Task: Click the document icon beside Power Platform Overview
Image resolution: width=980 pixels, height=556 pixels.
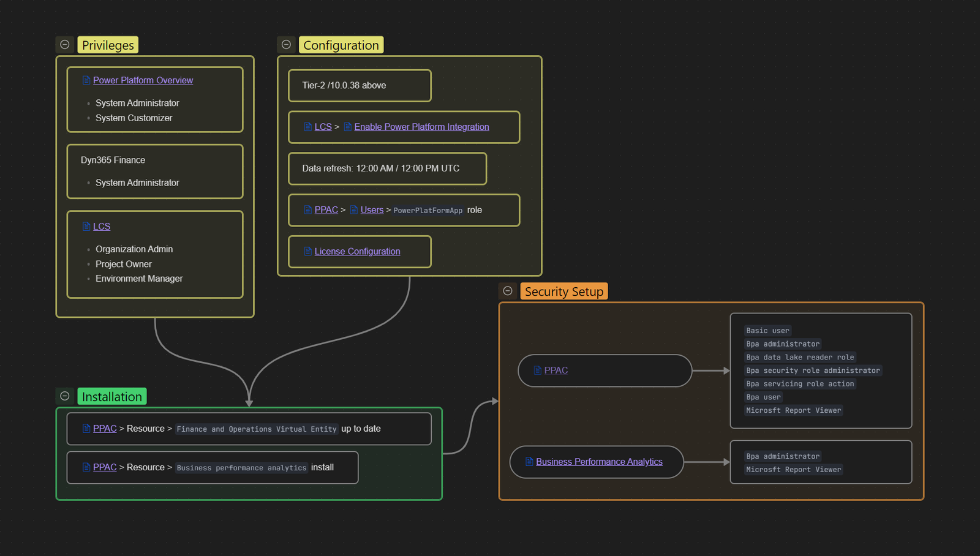Action: click(x=86, y=80)
